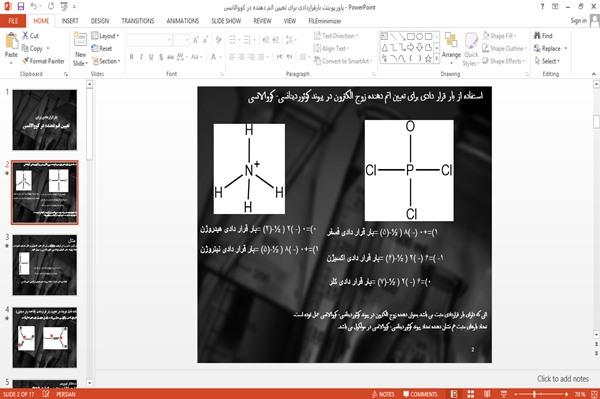This screenshot has height=399, width=600.
Task: Insert a New Slide
Action: [80, 50]
